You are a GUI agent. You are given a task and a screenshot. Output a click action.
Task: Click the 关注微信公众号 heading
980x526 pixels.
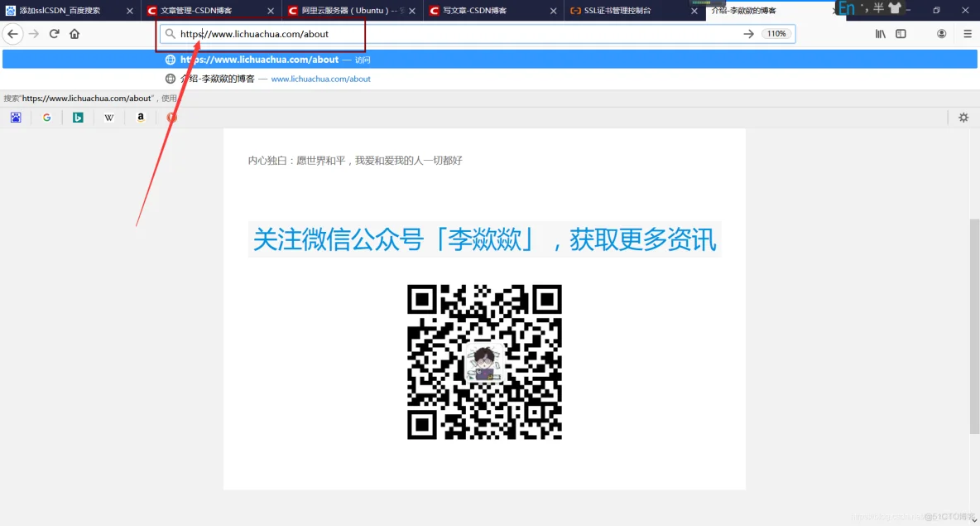point(484,239)
